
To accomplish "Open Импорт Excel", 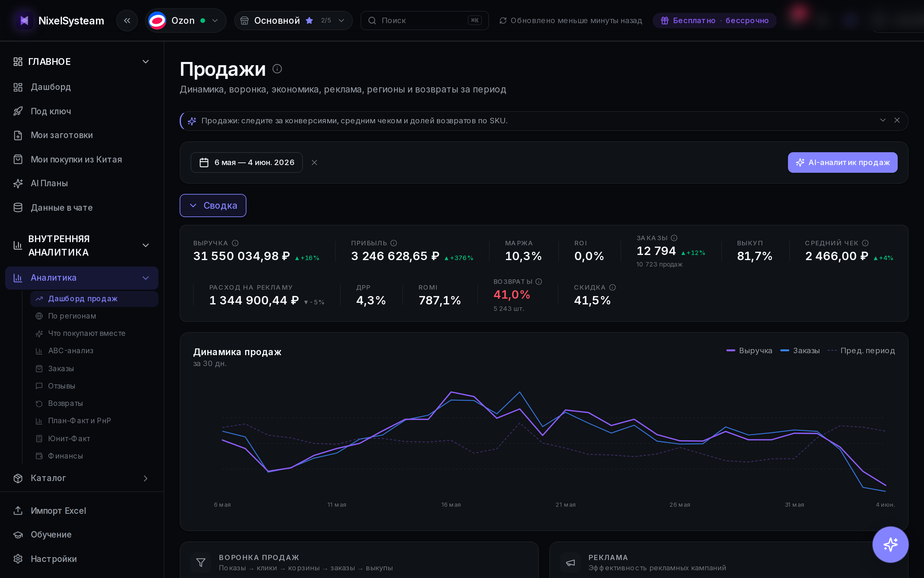I will click(x=82, y=511).
